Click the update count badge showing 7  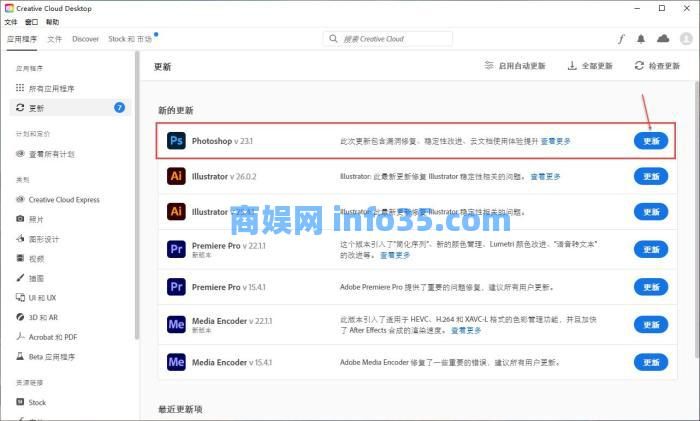click(x=119, y=108)
